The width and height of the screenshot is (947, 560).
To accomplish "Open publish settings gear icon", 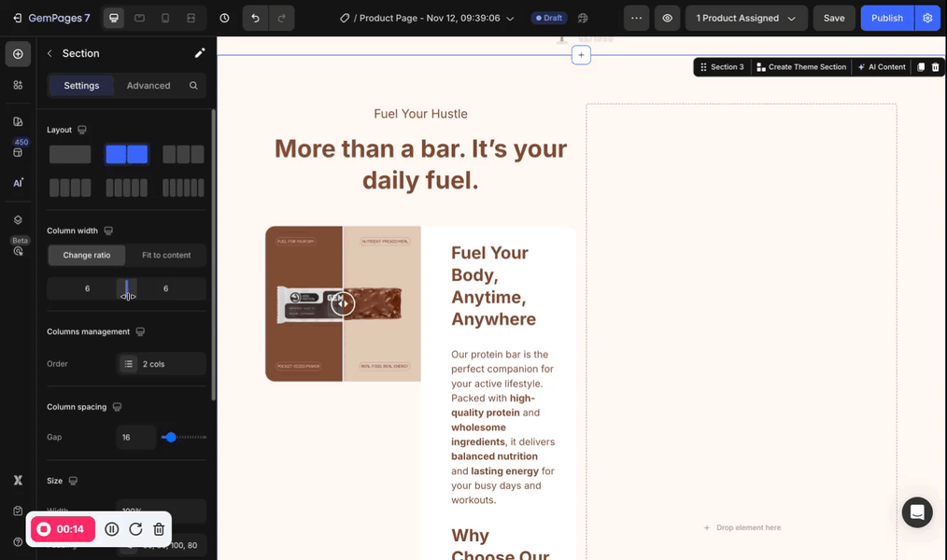I will (x=927, y=18).
